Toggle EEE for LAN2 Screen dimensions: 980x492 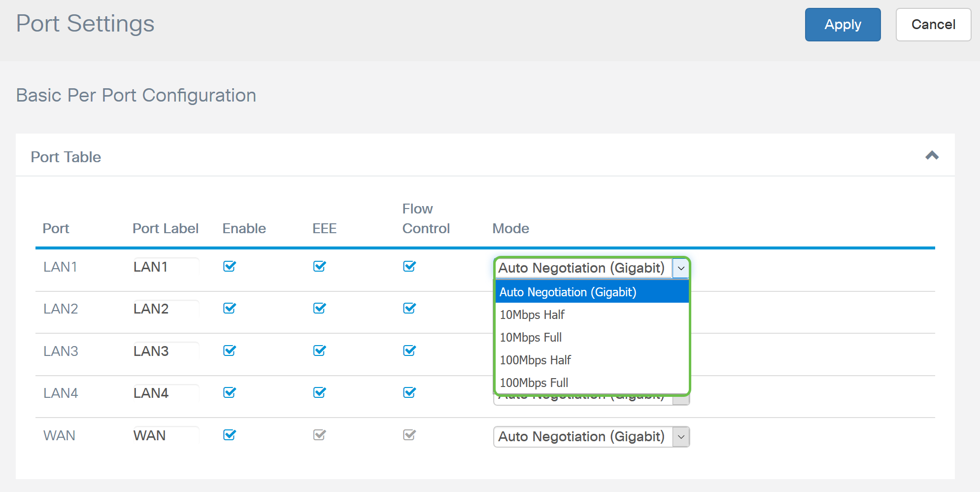pyautogui.click(x=319, y=309)
